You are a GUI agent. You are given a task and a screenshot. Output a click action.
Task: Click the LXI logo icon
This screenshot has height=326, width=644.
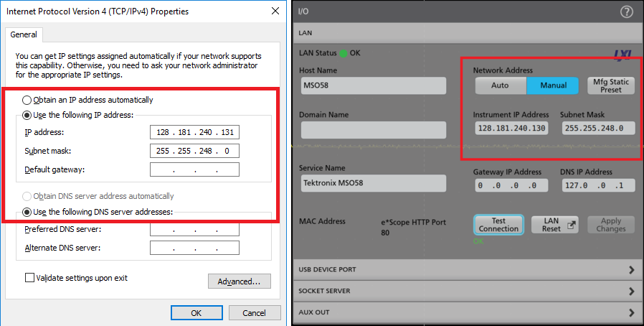pyautogui.click(x=622, y=54)
